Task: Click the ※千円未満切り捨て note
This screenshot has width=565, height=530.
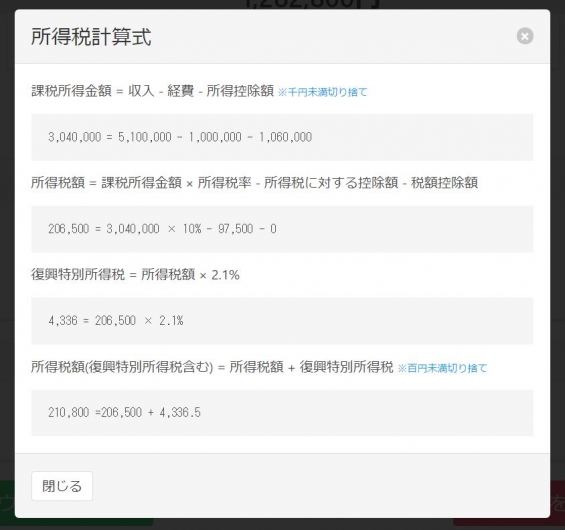Action: [322, 92]
